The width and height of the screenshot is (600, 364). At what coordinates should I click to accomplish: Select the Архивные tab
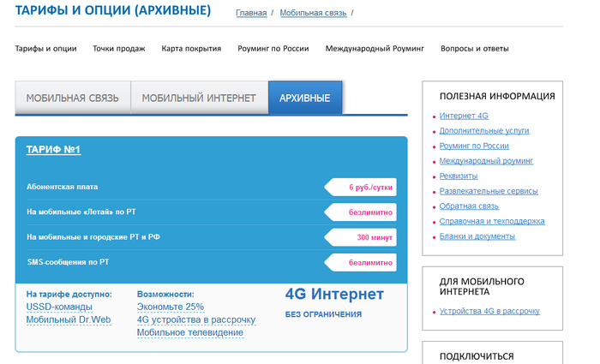(304, 98)
